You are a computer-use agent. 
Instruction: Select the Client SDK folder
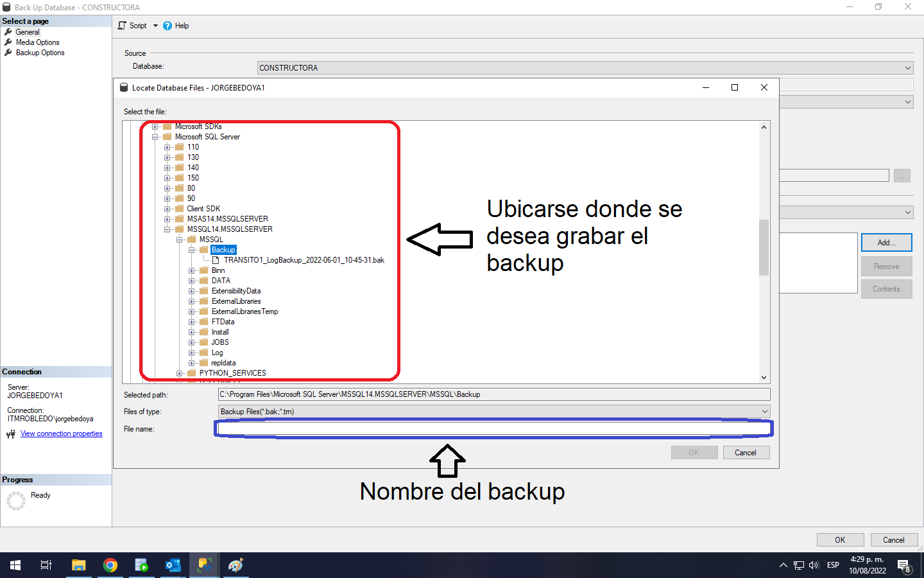tap(203, 209)
